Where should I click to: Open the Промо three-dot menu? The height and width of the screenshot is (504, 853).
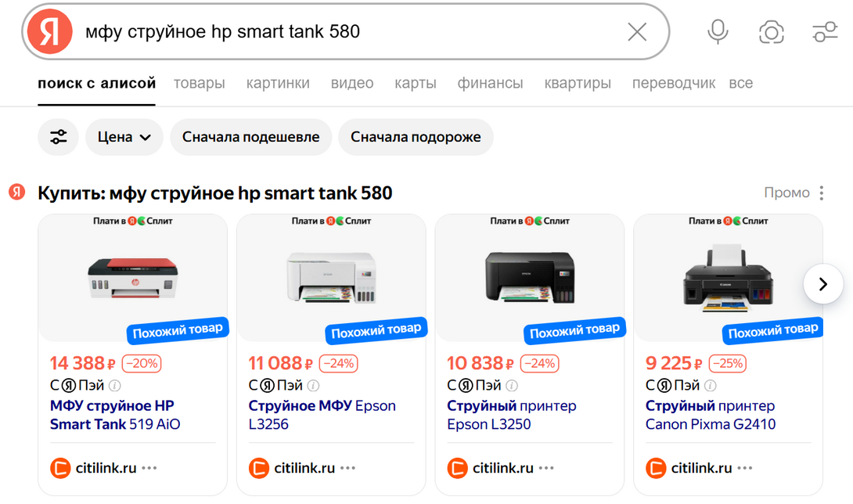pos(821,193)
